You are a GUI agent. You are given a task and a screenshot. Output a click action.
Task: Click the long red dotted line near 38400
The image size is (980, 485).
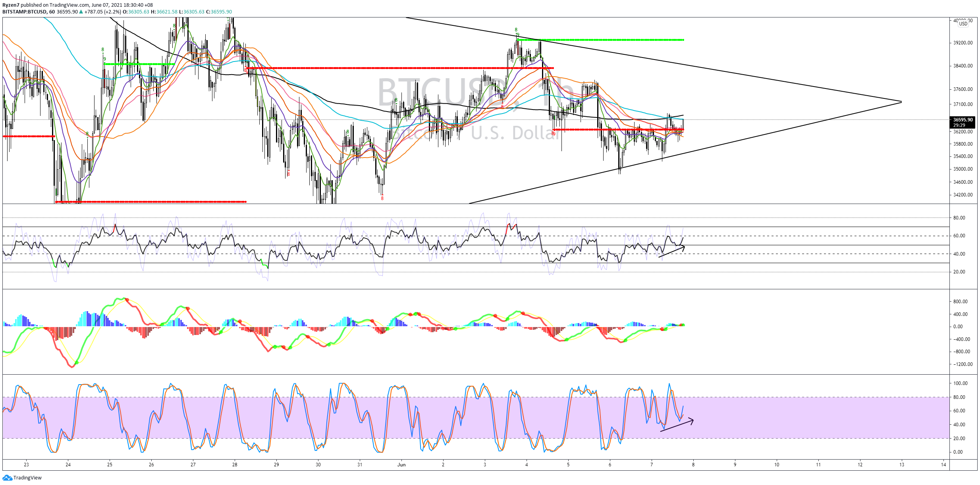coord(399,68)
